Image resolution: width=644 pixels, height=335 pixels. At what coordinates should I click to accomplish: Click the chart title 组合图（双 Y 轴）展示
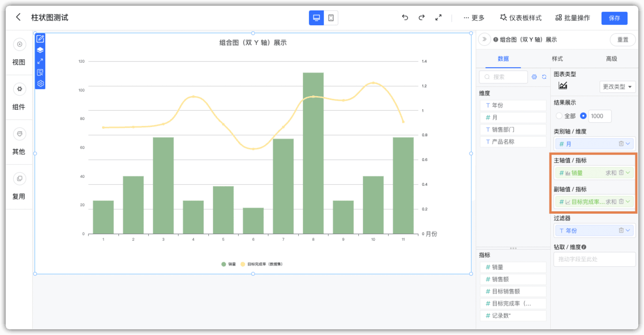click(x=253, y=42)
